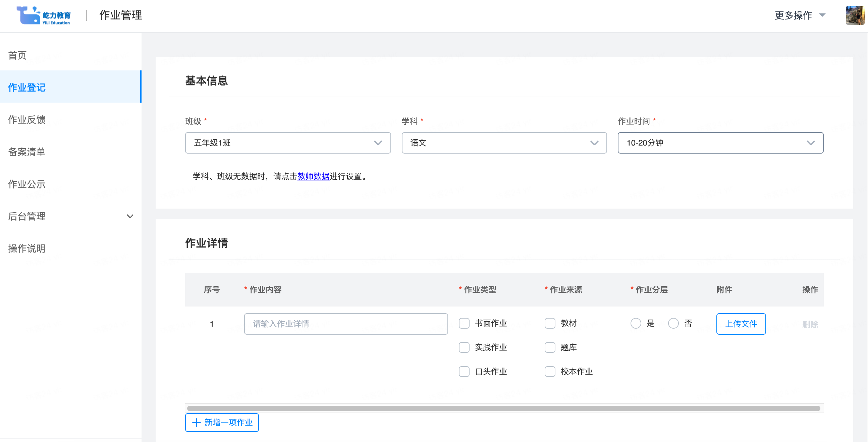Click the 请输入作业详情 input field
The height and width of the screenshot is (442, 868).
coord(346,324)
